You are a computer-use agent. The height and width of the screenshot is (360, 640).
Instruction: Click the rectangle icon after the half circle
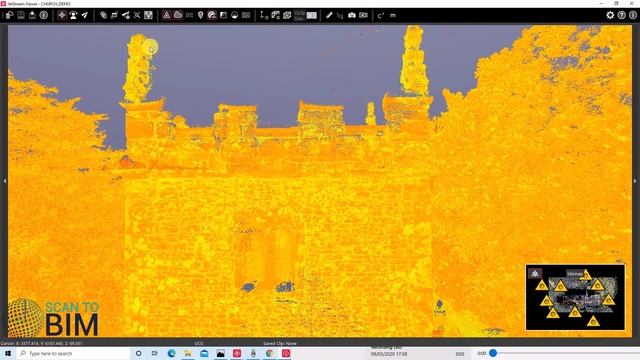[246, 16]
